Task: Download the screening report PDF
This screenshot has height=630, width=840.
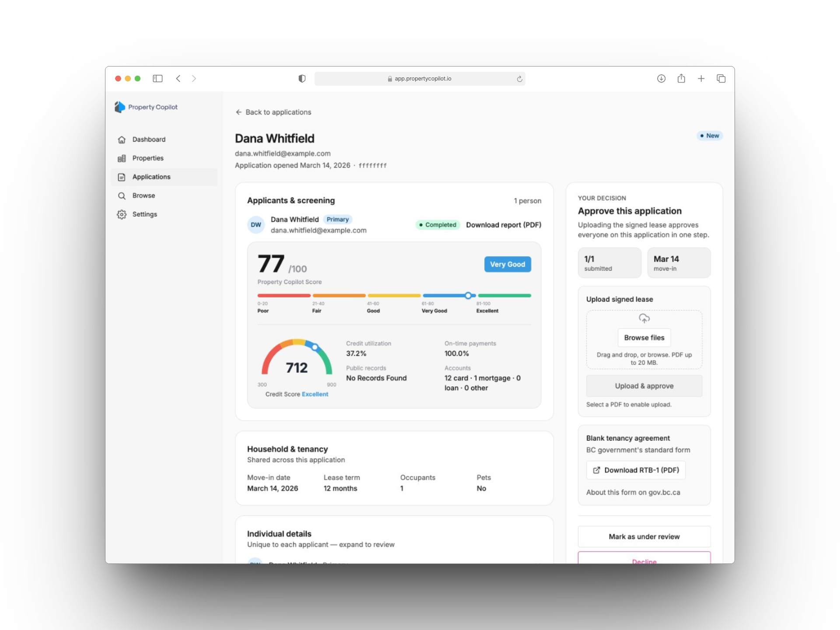Action: [x=504, y=225]
